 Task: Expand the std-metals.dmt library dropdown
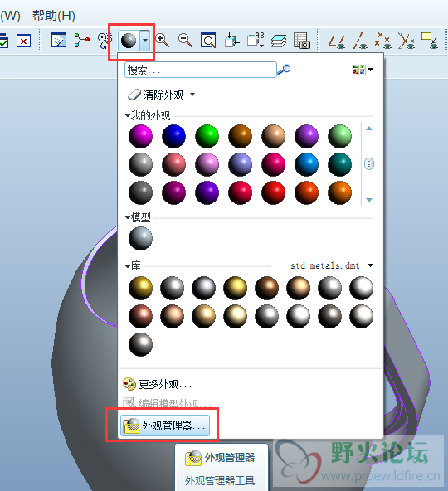(370, 265)
